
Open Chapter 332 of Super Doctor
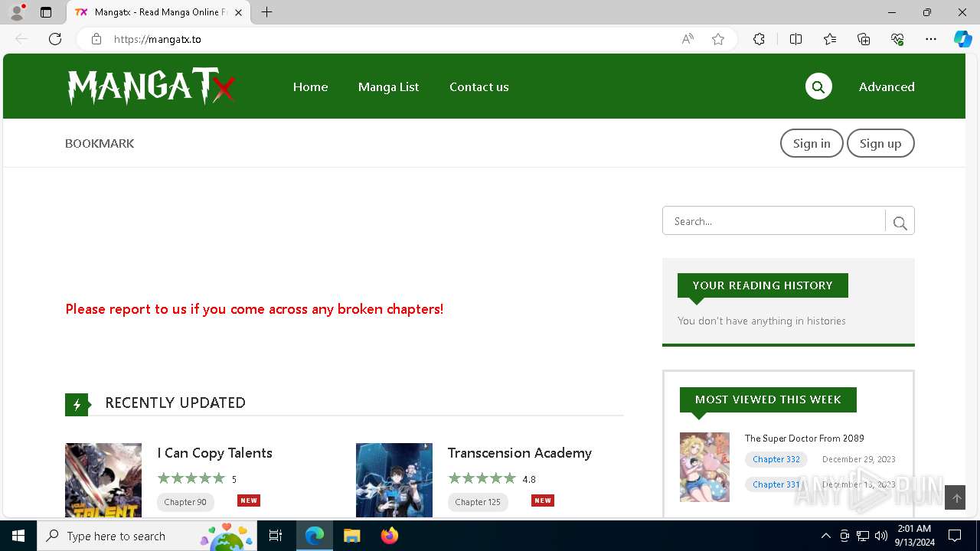pyautogui.click(x=776, y=459)
